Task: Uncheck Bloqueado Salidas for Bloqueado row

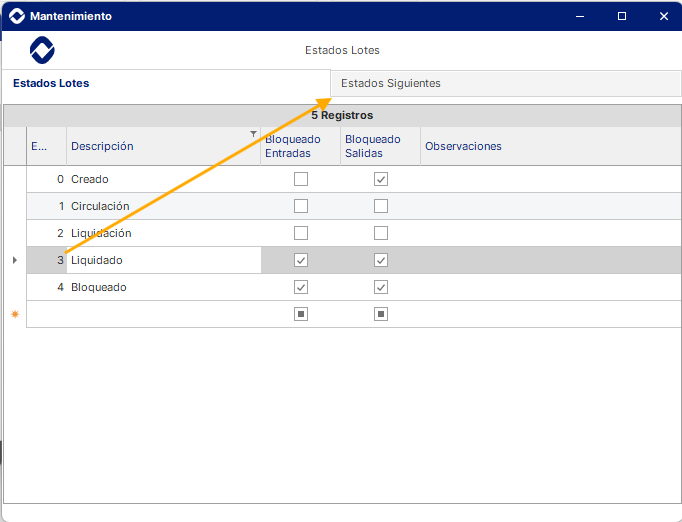Action: pos(381,287)
